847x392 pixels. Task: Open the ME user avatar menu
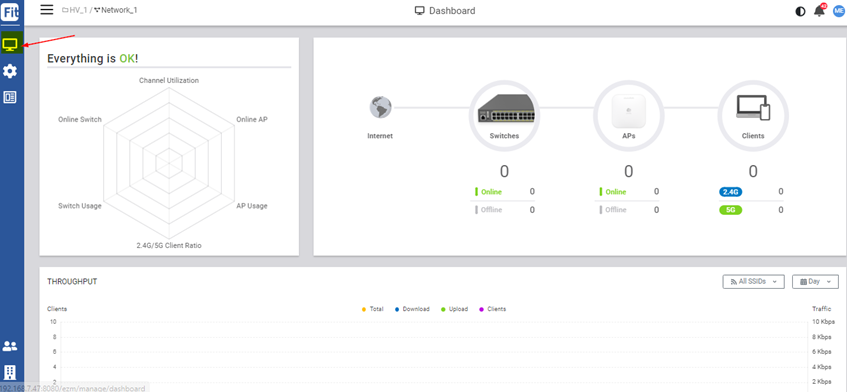pos(838,11)
